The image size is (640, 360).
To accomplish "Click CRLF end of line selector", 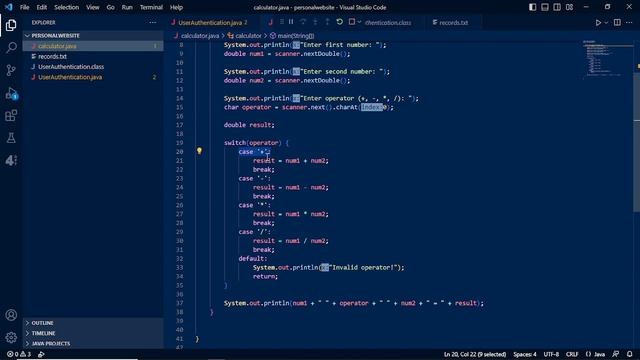I will pyautogui.click(x=572, y=354).
